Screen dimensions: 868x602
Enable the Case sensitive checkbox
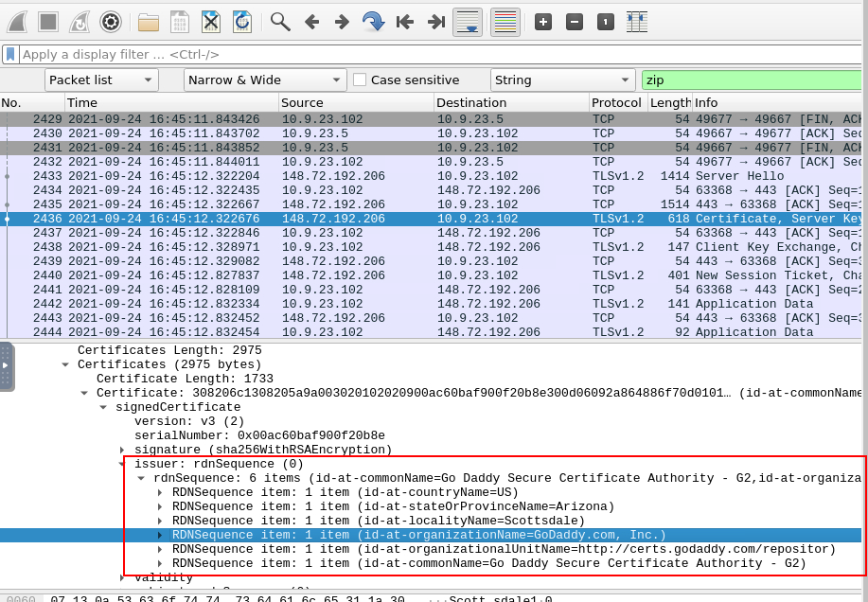click(x=360, y=80)
